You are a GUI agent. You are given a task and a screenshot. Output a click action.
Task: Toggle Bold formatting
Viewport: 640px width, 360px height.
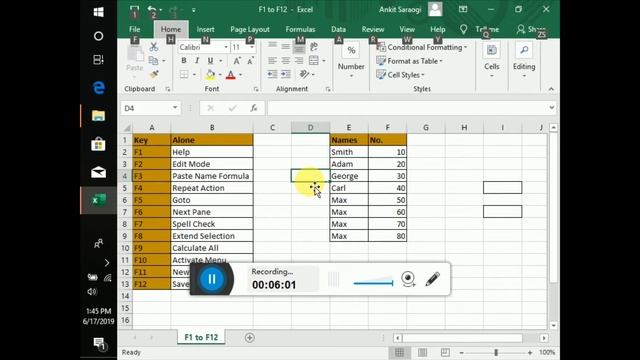click(x=184, y=61)
